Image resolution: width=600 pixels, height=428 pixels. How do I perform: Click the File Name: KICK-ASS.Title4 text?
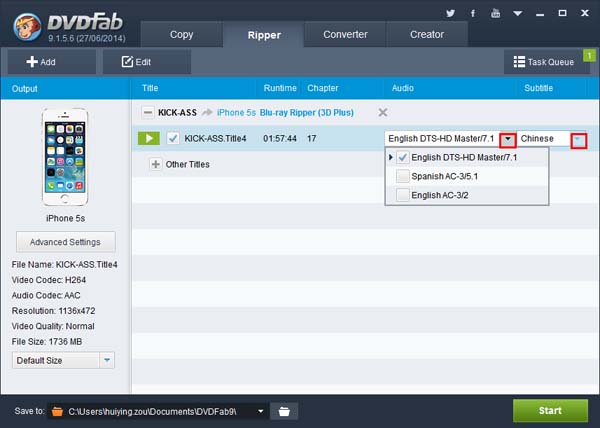click(x=64, y=265)
